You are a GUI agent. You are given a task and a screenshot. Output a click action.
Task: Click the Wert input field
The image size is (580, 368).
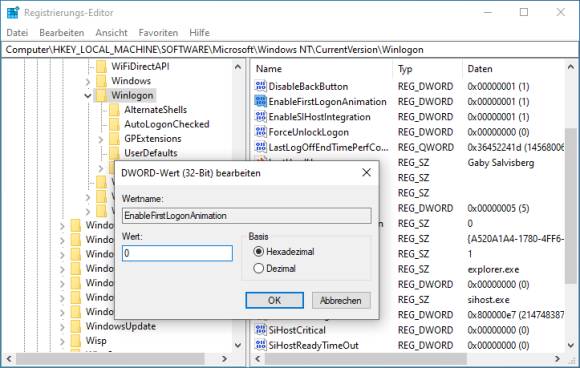(177, 253)
